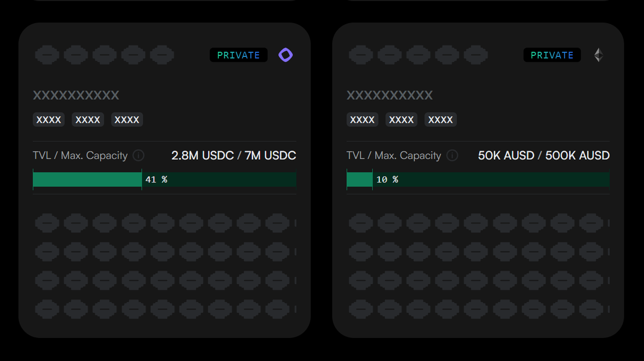Open info icon beside TVL on USDC card

(x=138, y=156)
